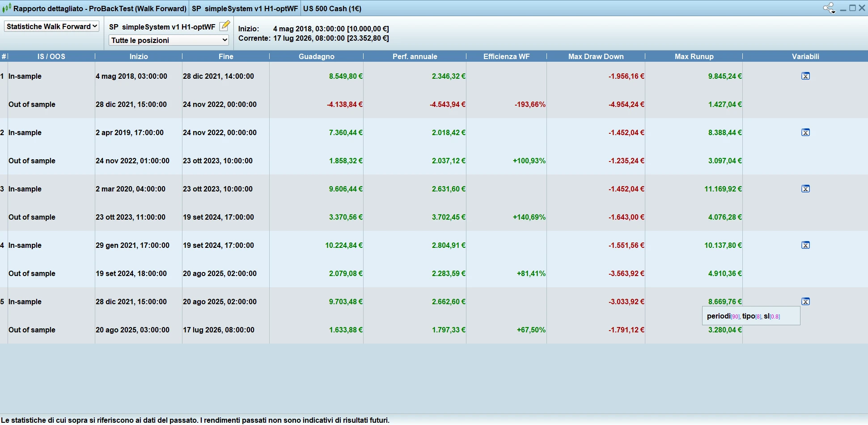868x425 pixels.
Task: Click the 29 gen 2021, 17:00:00 start cell
Action: pos(132,245)
